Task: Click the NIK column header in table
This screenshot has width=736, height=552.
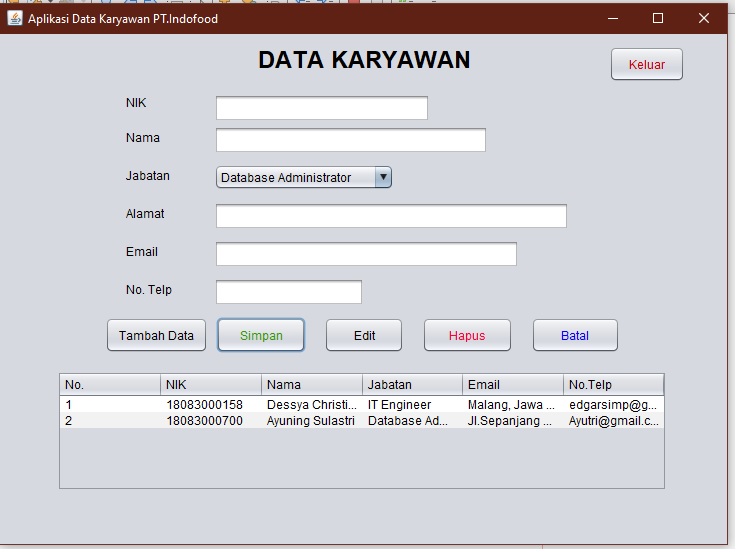Action: (211, 385)
